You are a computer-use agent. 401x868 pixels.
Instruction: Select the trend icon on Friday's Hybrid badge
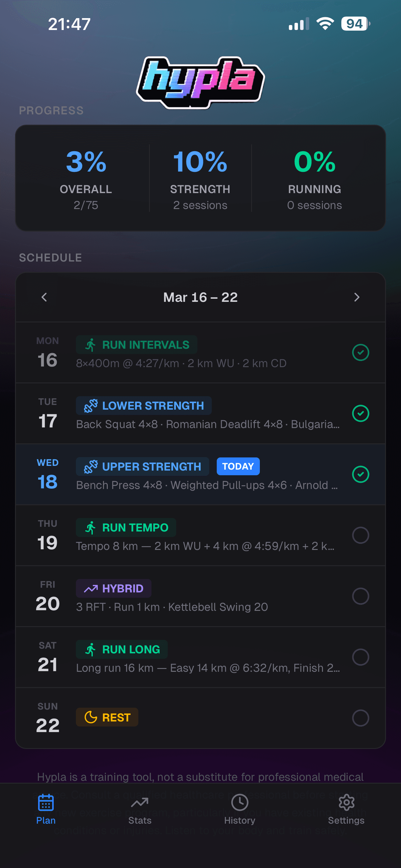coord(90,588)
